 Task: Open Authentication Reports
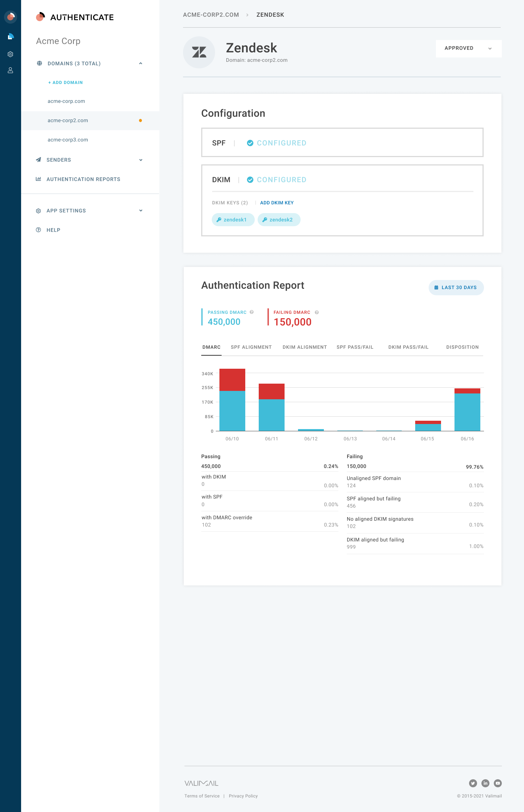[83, 179]
